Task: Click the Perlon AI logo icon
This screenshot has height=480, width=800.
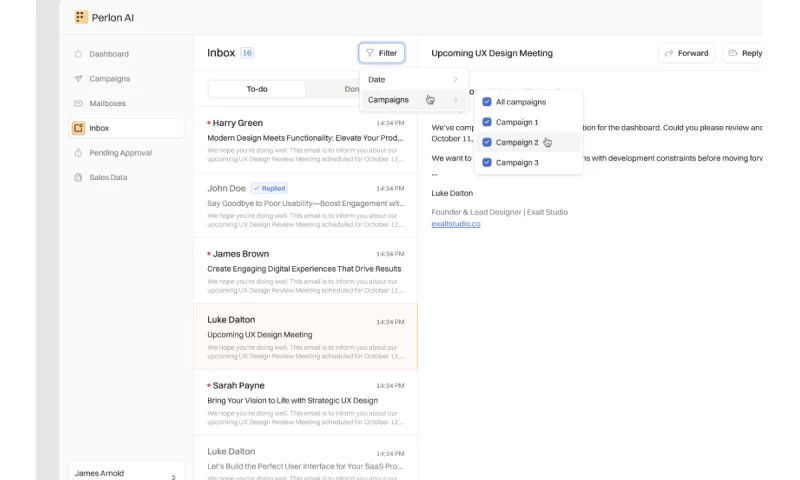Action: 81,17
